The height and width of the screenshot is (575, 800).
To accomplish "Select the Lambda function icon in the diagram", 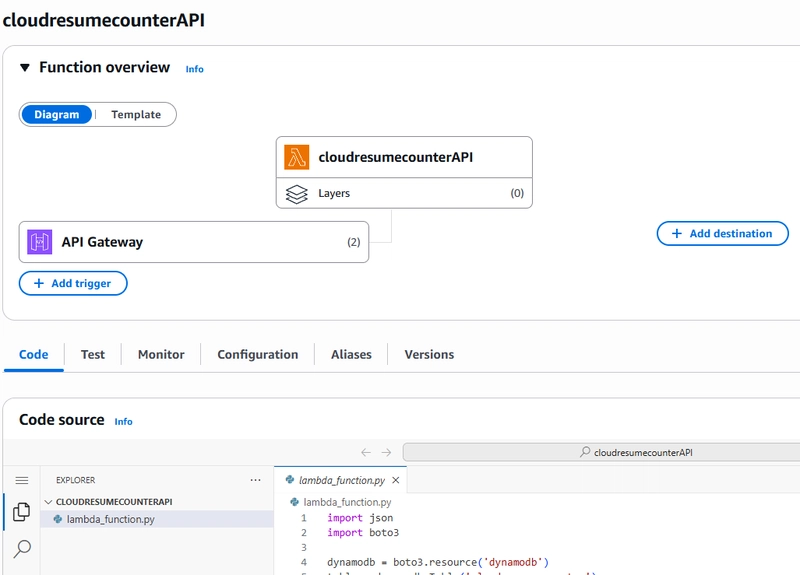I will [296, 157].
